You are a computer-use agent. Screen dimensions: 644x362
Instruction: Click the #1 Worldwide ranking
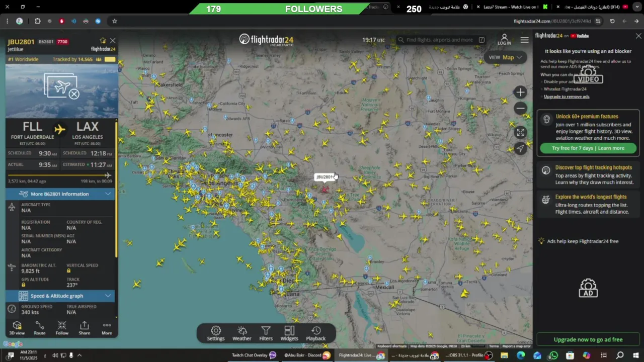23,59
